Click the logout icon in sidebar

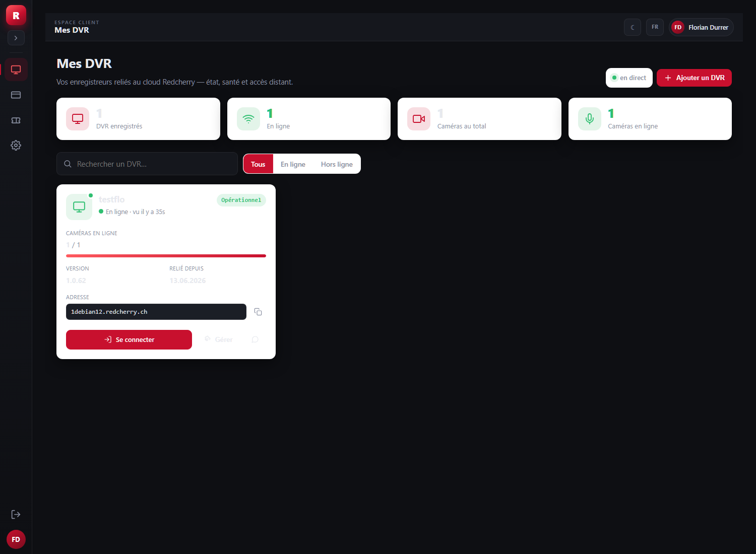(x=16, y=514)
